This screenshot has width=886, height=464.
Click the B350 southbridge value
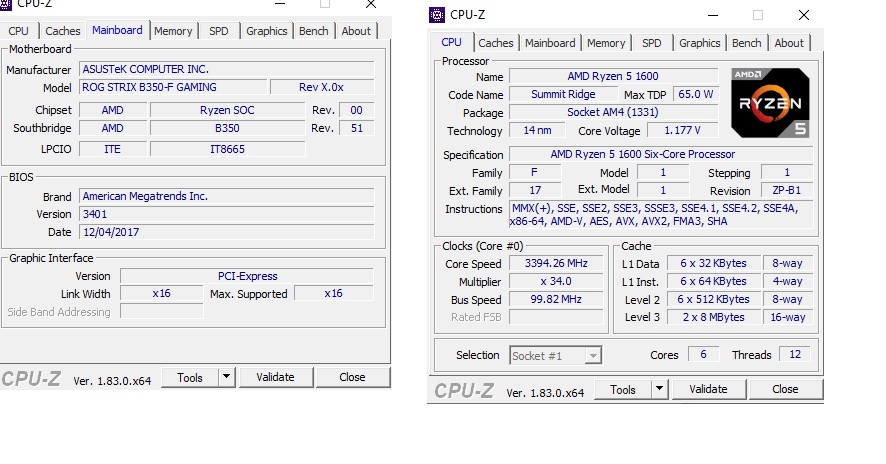click(x=227, y=128)
